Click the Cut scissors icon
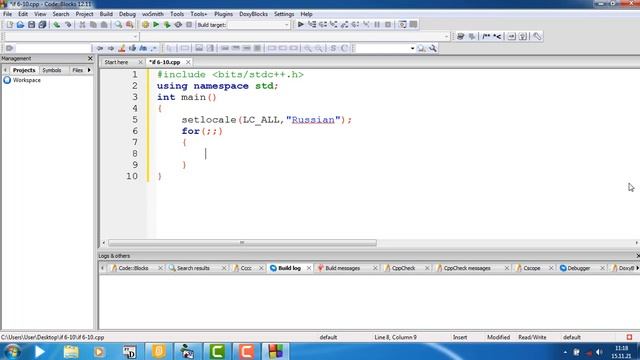This screenshot has width=640, height=360. 82,25
